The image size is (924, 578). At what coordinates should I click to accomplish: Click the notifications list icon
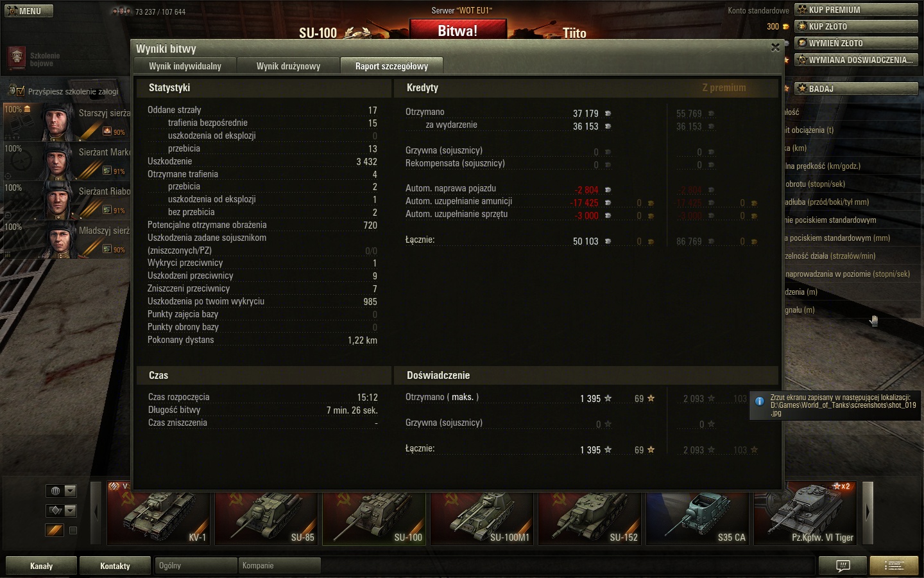[x=894, y=566]
